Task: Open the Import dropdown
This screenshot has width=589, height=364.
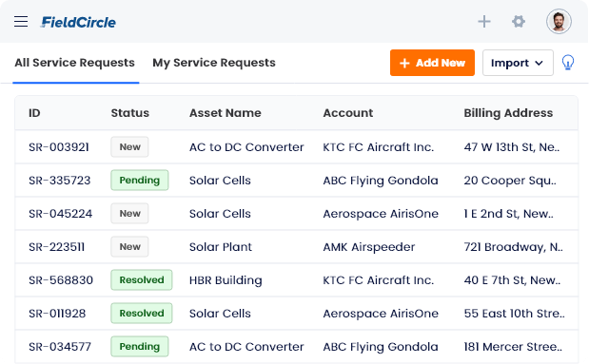Action: point(518,63)
